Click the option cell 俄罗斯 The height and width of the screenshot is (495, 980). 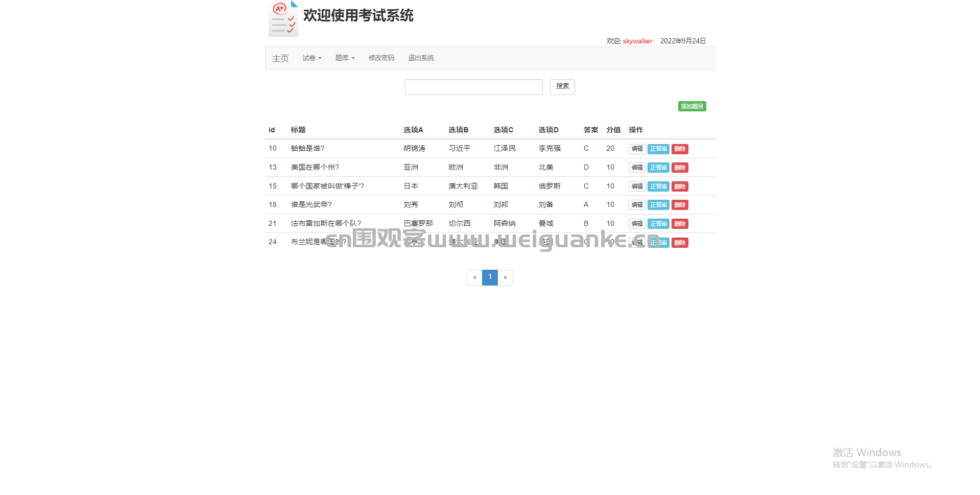click(x=549, y=186)
